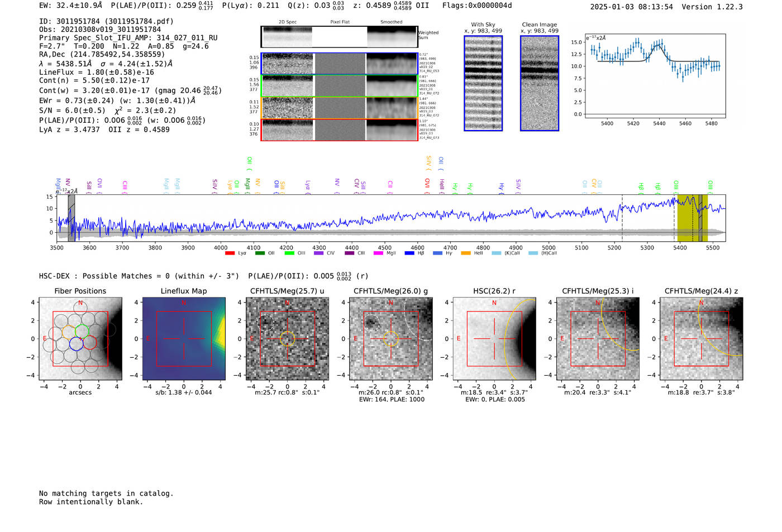The width and height of the screenshot is (782, 532).
Task: Click the Fiber Positions panel
Action: tap(80, 339)
